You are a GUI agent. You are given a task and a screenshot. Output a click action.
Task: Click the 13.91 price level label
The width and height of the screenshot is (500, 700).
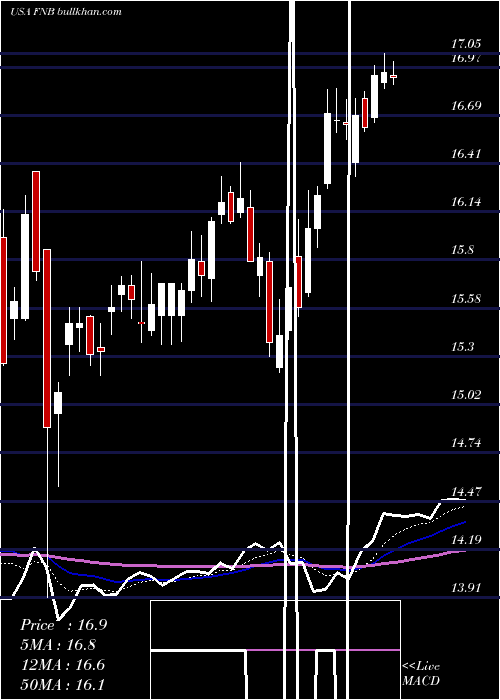point(466,588)
